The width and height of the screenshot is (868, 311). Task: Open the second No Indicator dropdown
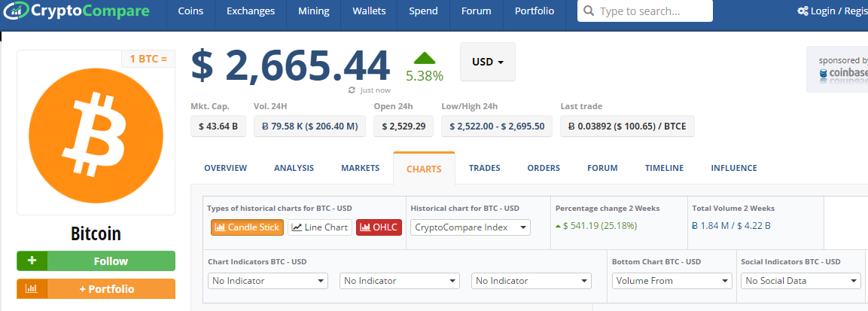coord(400,281)
